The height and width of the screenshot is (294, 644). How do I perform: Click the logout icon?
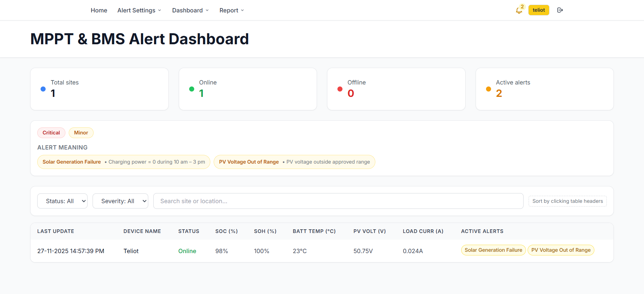(560, 10)
